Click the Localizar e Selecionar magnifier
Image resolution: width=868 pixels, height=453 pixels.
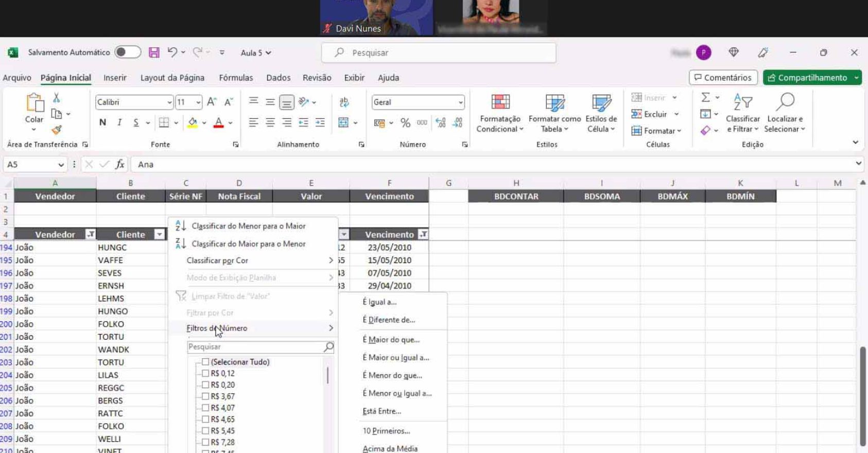(x=785, y=102)
